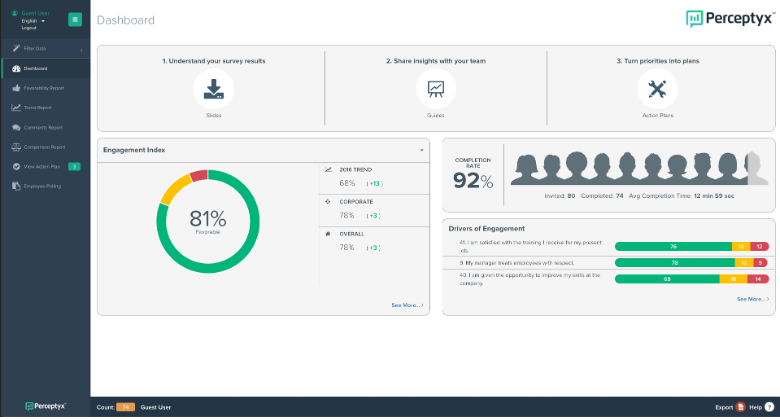Image resolution: width=780 pixels, height=420 pixels.
Task: Click the Employee Polling clipboard icon
Action: click(x=16, y=186)
